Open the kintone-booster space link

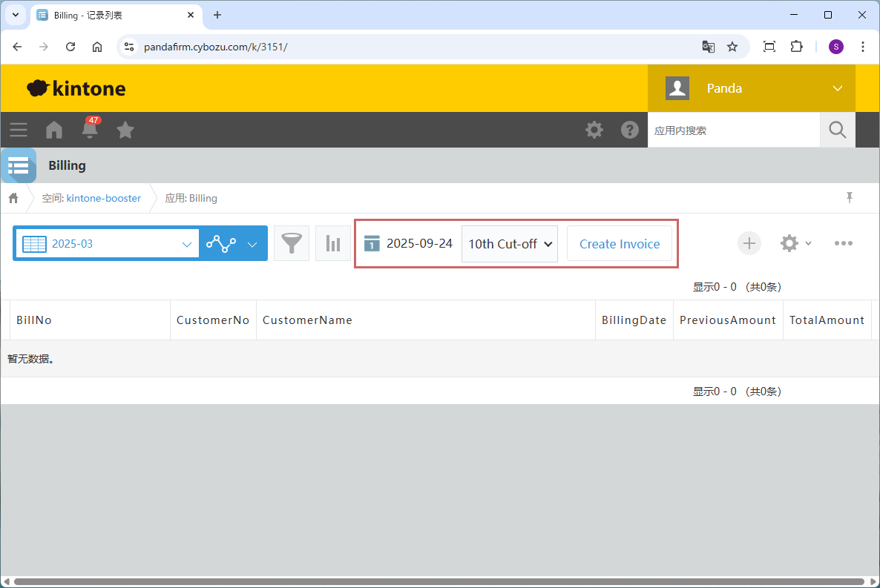[103, 198]
